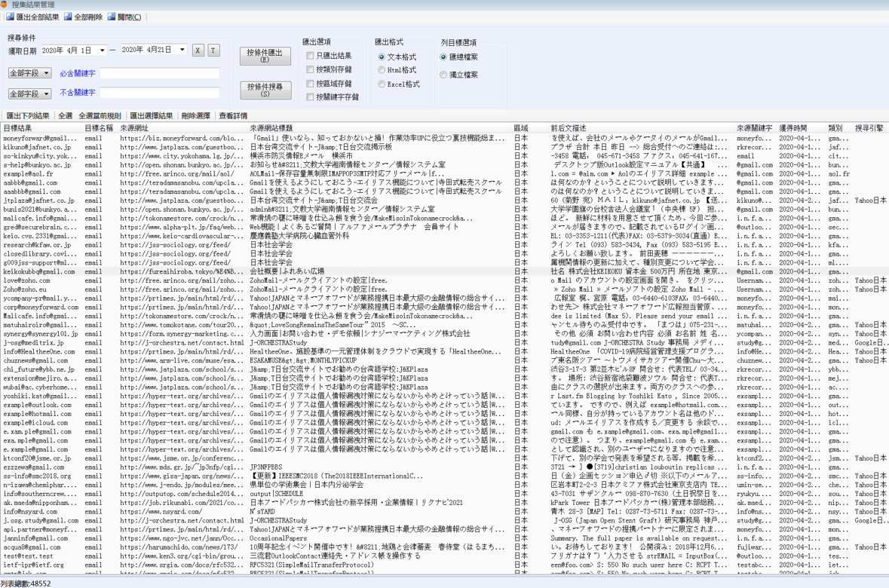This screenshot has width=889, height=588.
Task: Enable the 只匯出結果 checkbox
Action: (x=310, y=56)
